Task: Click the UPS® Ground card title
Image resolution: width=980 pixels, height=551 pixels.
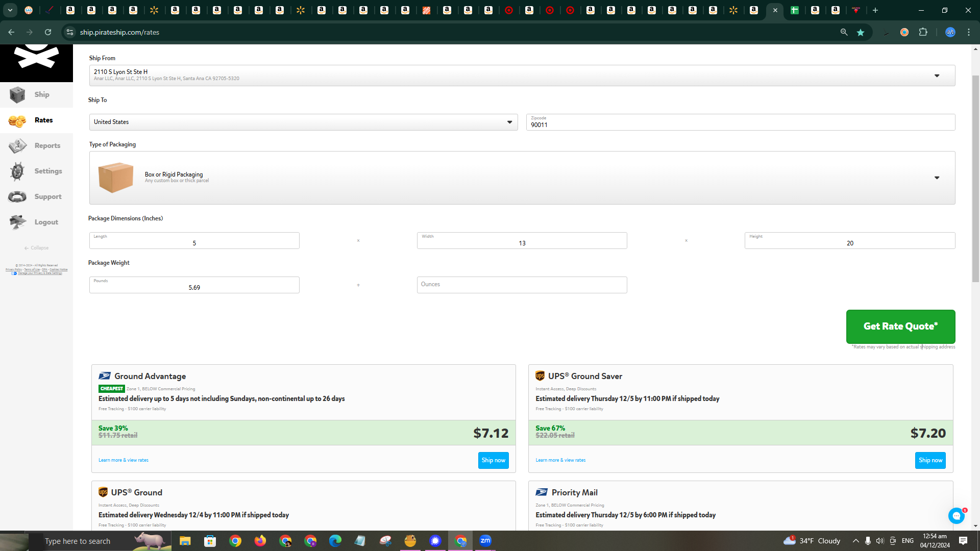Action: (137, 492)
